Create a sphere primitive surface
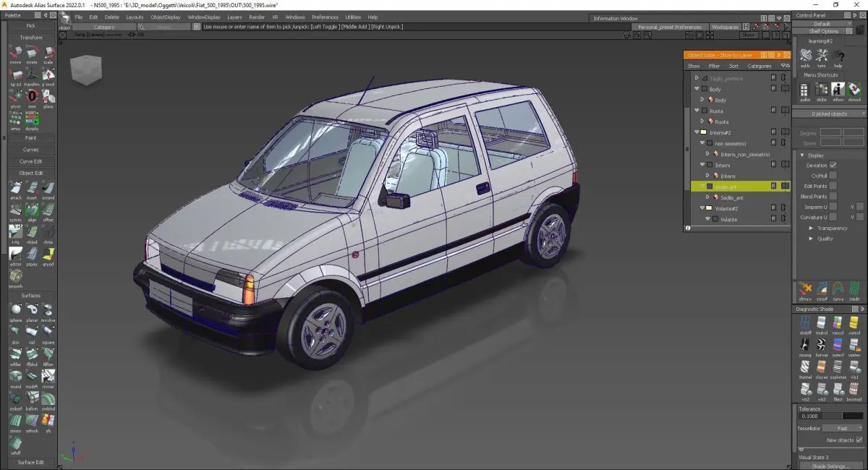 pyautogui.click(x=15, y=309)
